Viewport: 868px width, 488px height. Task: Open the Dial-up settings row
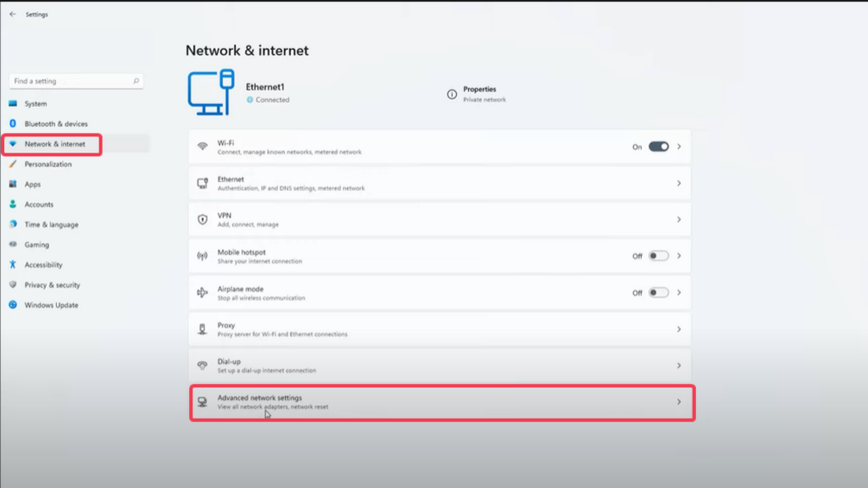click(x=440, y=366)
